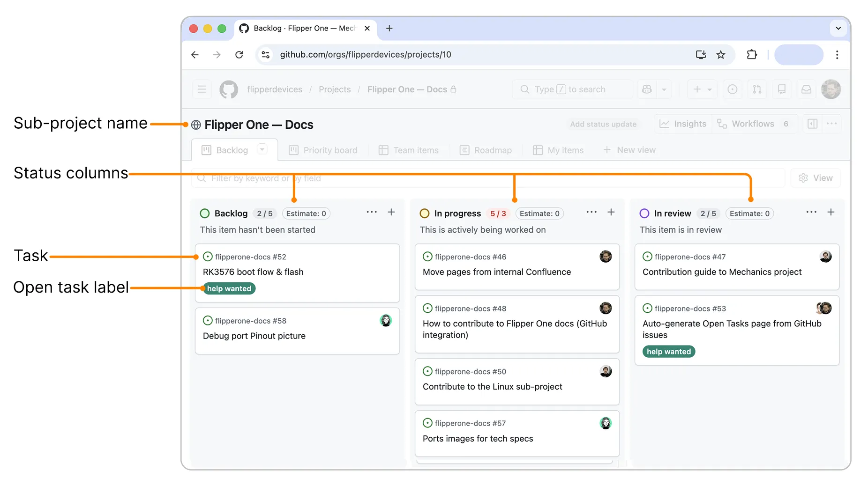Click Add status update
This screenshot has width=868, height=486.
603,124
